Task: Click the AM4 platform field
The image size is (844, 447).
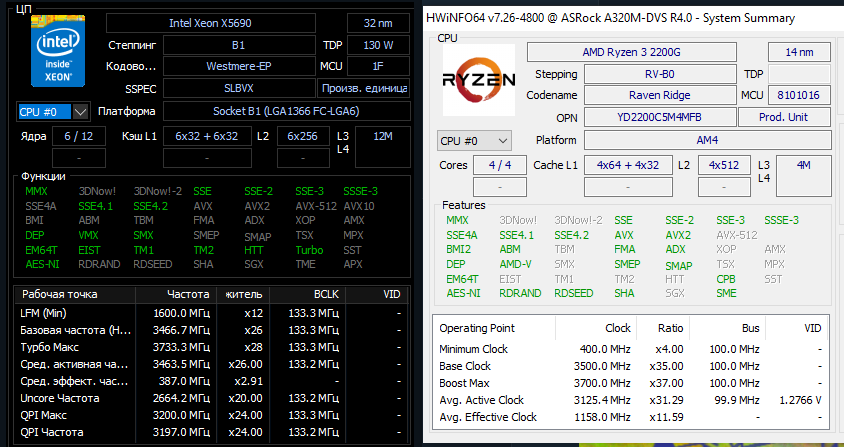Action: (x=707, y=140)
